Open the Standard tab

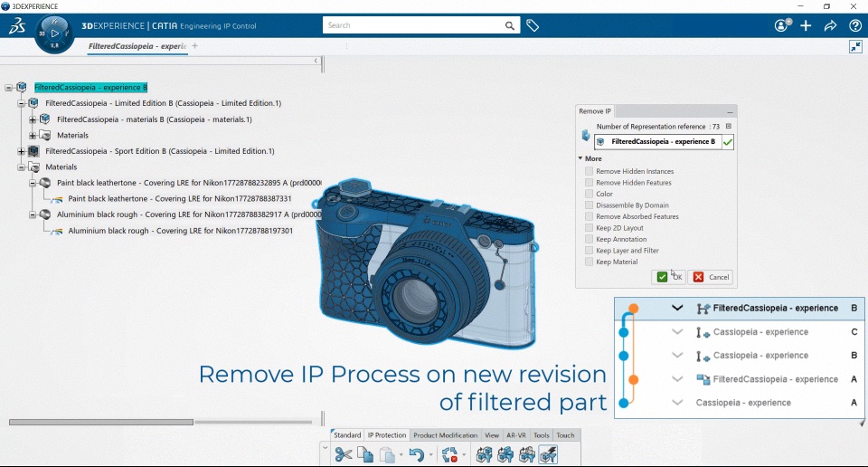[x=347, y=435]
